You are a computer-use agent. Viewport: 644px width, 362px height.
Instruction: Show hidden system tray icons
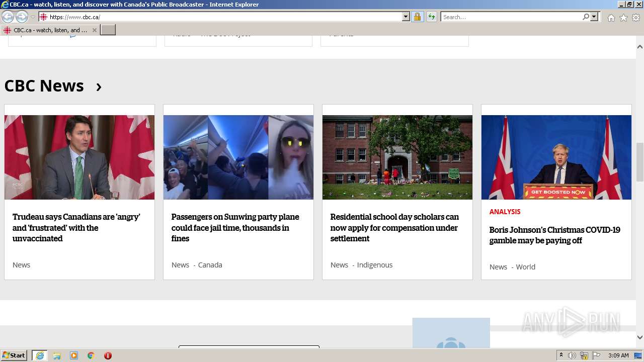(561, 355)
